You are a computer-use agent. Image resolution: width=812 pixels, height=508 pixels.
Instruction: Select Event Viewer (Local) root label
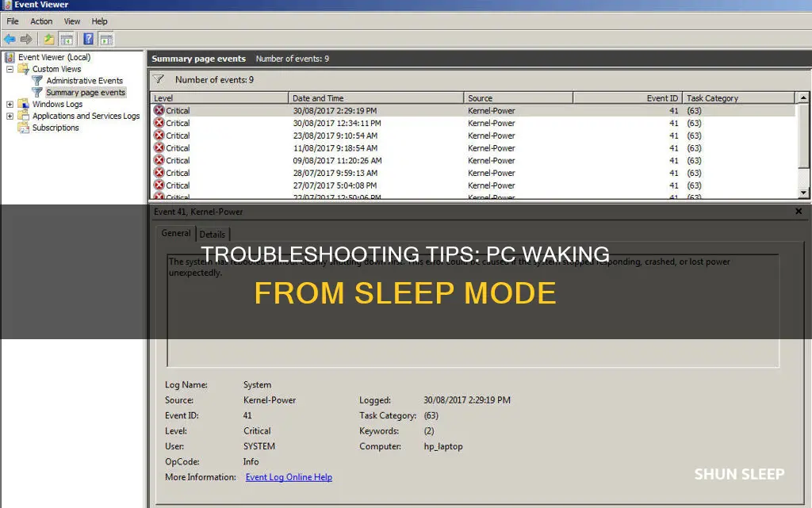[x=55, y=57]
